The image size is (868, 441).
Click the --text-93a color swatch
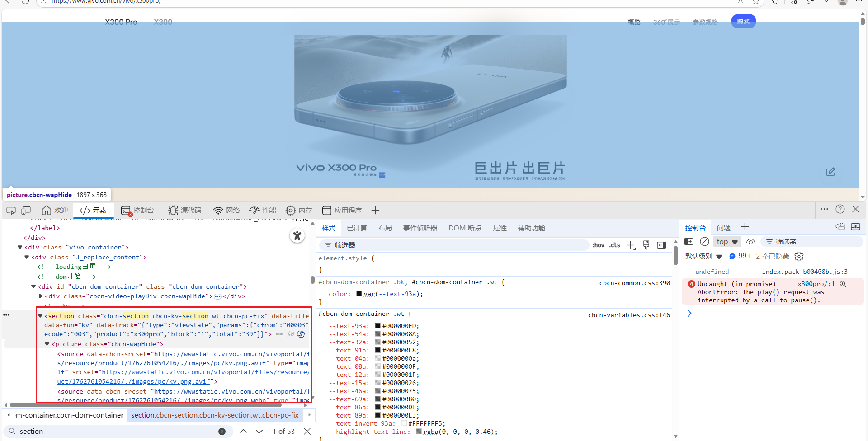[x=377, y=326]
